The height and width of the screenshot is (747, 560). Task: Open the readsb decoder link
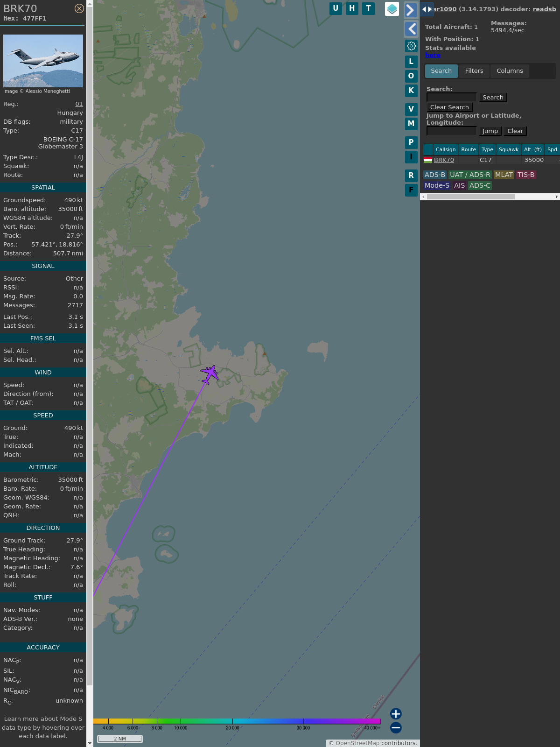[x=544, y=9]
